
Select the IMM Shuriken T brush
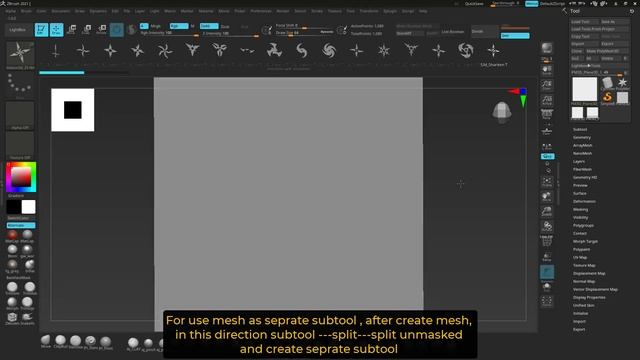click(493, 51)
